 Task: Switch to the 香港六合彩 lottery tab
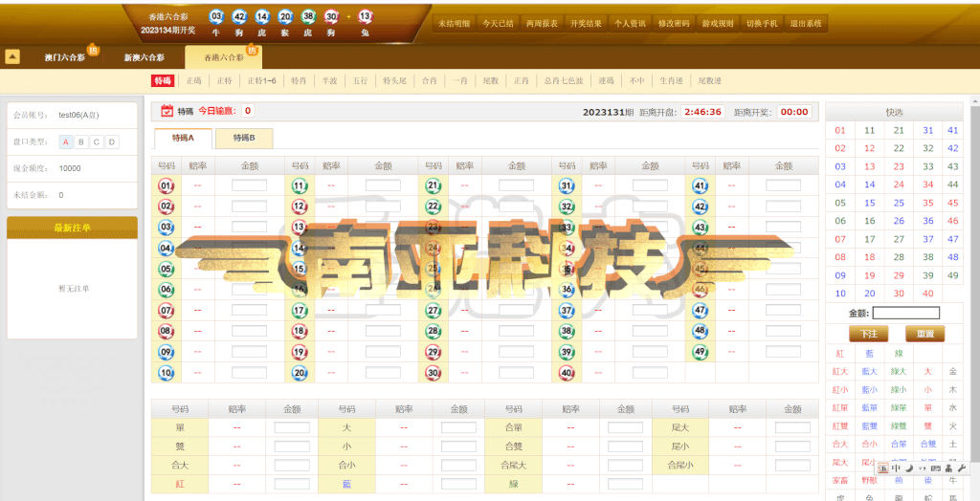click(224, 57)
